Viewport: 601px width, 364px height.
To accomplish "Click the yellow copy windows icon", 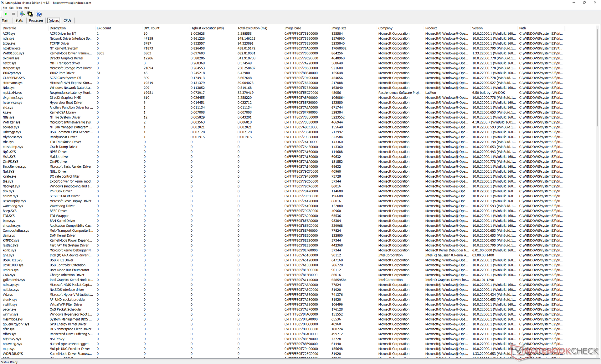I will pyautogui.click(x=30, y=14).
